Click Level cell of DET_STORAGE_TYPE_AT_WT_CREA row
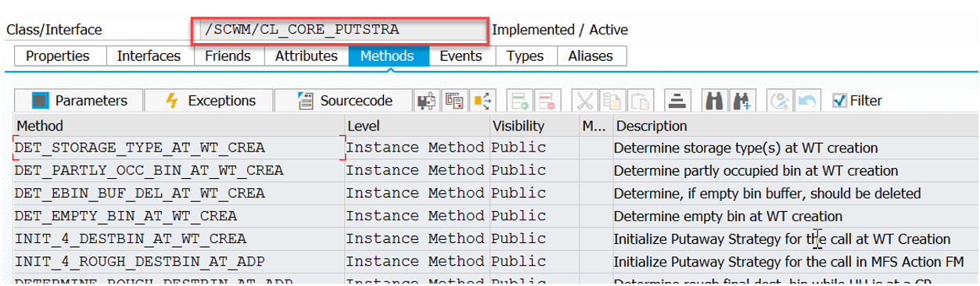The image size is (980, 286). coord(417,148)
